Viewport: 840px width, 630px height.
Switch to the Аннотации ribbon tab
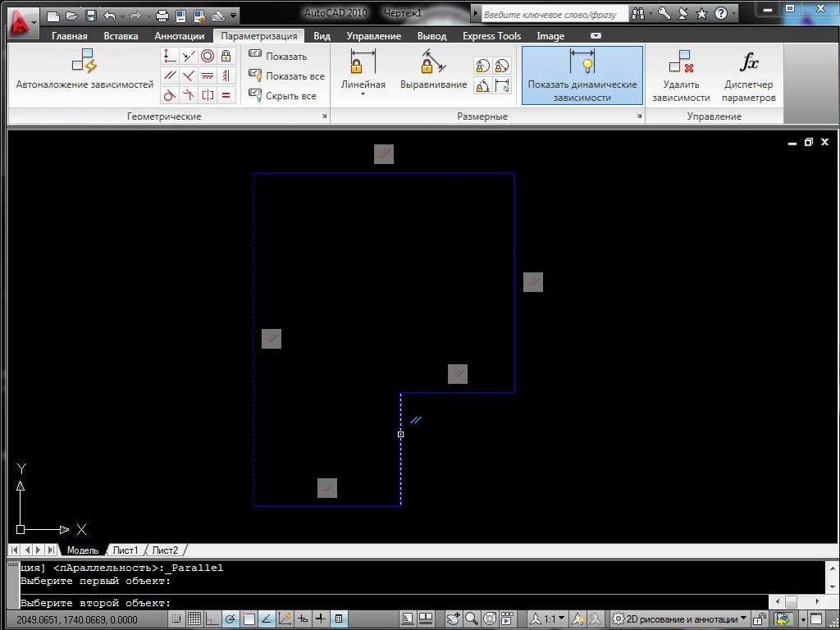pos(179,36)
